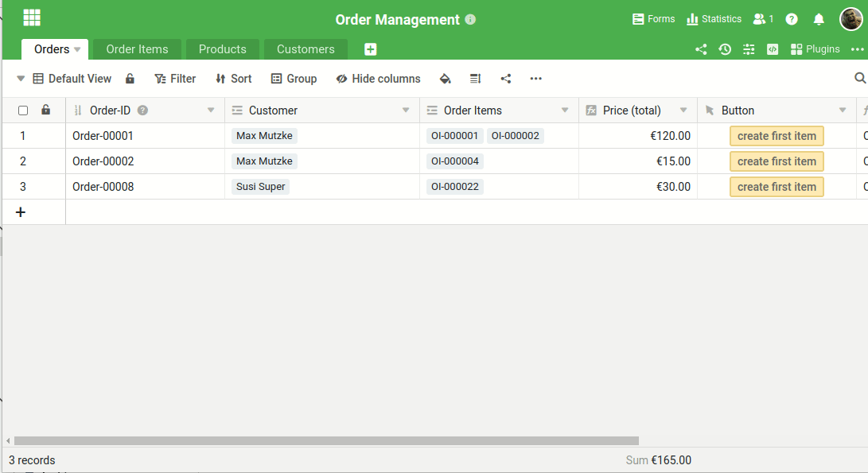Open the Forms menu item

pyautogui.click(x=653, y=18)
